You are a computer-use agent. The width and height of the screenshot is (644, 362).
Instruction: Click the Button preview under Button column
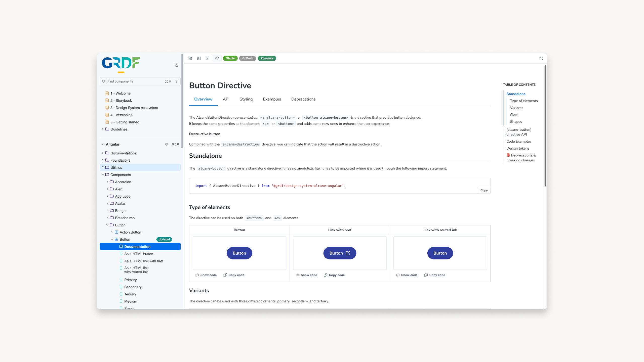[239, 253]
